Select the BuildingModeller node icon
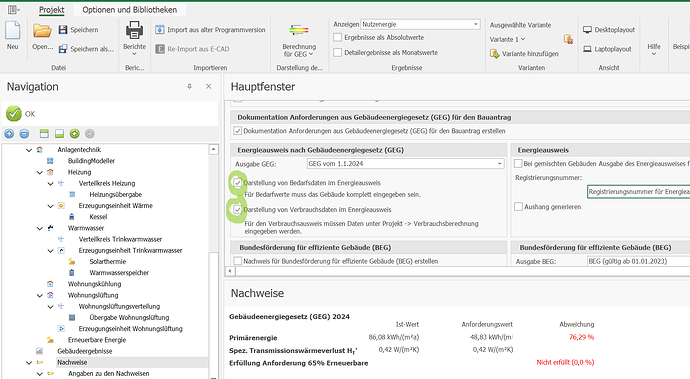Screen dimensions: 690x379 point(50,161)
